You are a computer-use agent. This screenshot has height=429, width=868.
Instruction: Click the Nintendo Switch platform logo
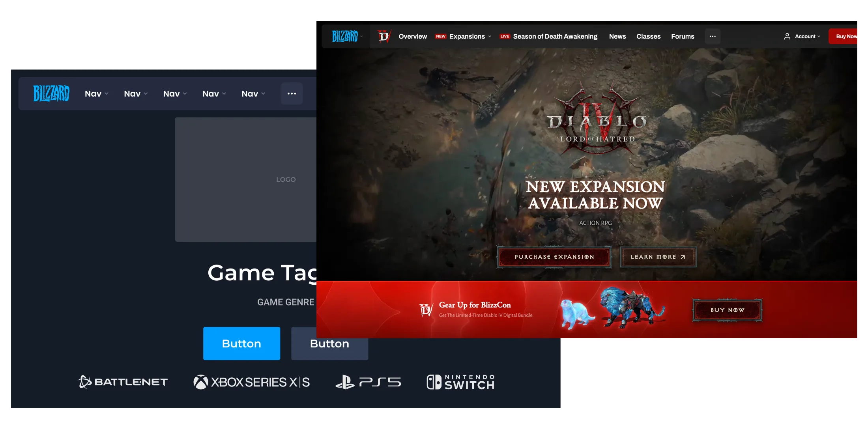(x=460, y=382)
